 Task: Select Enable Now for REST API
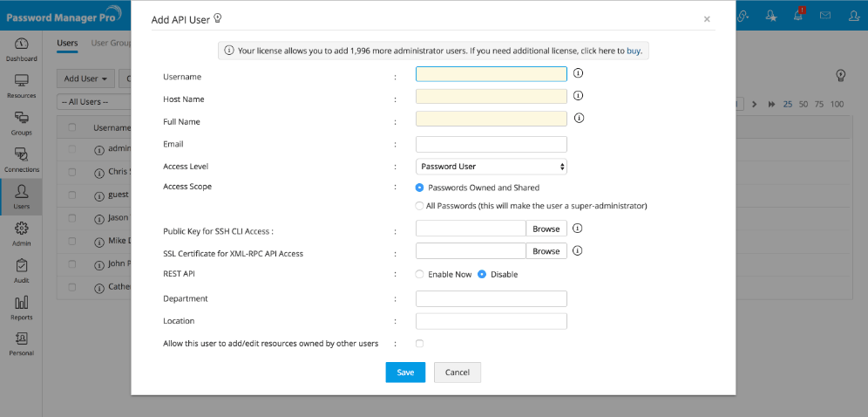(x=420, y=274)
